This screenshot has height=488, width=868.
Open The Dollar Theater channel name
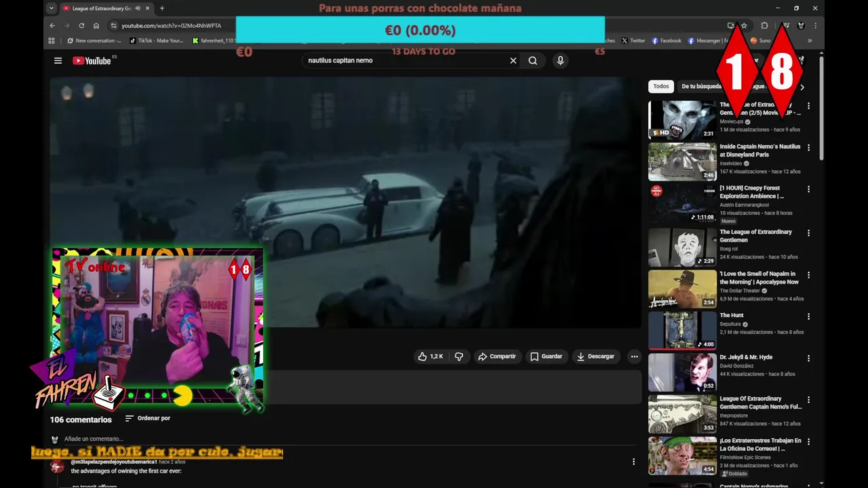[x=740, y=291]
